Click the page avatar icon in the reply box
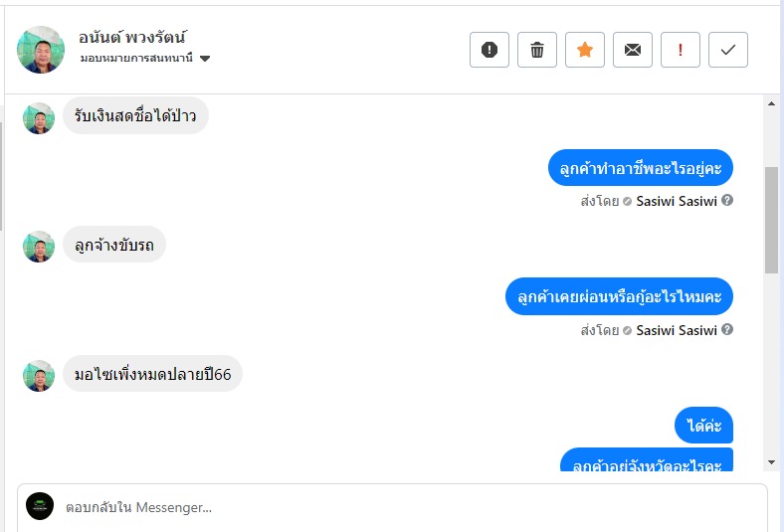Viewport: 784px width, 532px height. [x=40, y=506]
